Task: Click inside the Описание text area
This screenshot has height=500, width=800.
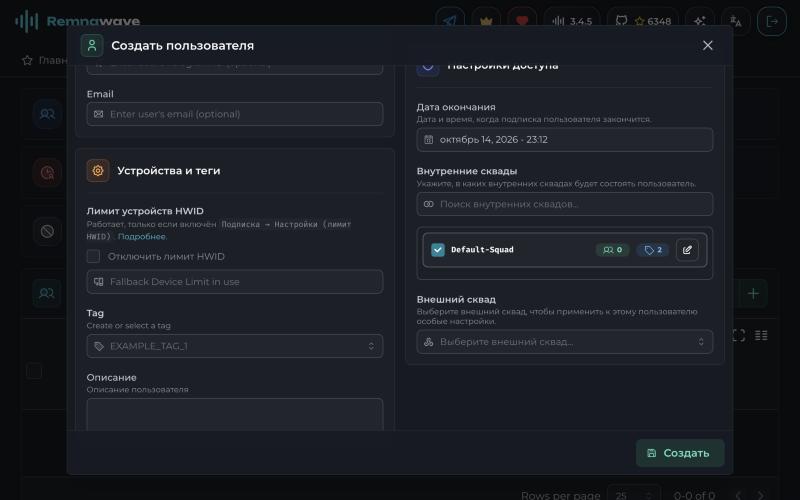Action: (235, 414)
